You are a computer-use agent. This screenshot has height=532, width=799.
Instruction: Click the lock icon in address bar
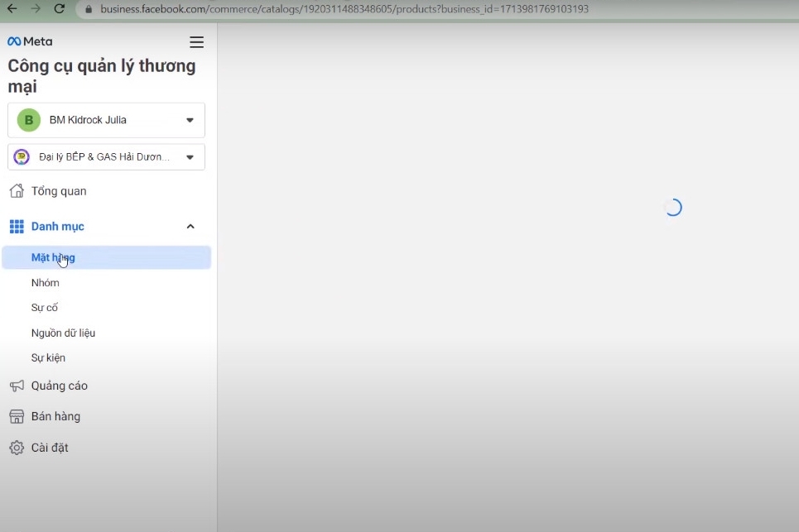point(89,9)
